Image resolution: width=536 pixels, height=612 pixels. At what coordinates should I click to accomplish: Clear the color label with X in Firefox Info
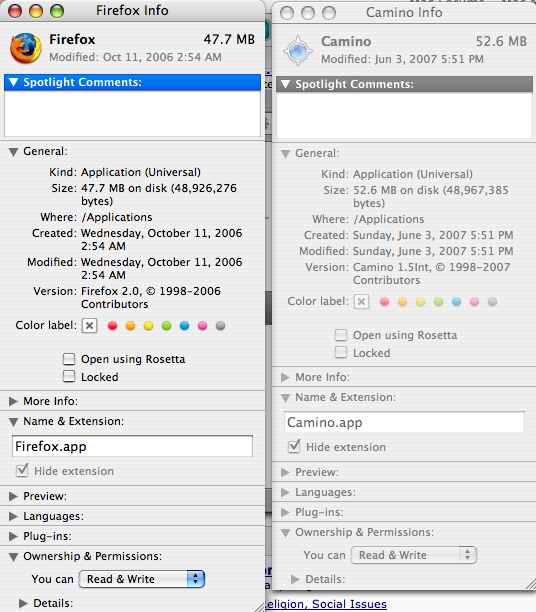(89, 326)
